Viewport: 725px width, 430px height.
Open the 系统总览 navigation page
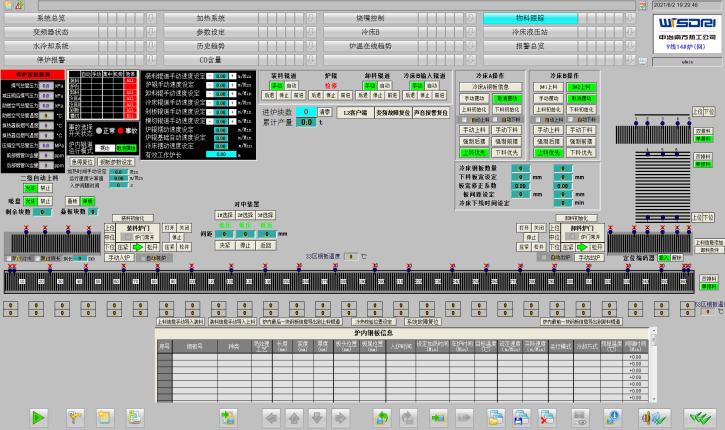pyautogui.click(x=51, y=18)
